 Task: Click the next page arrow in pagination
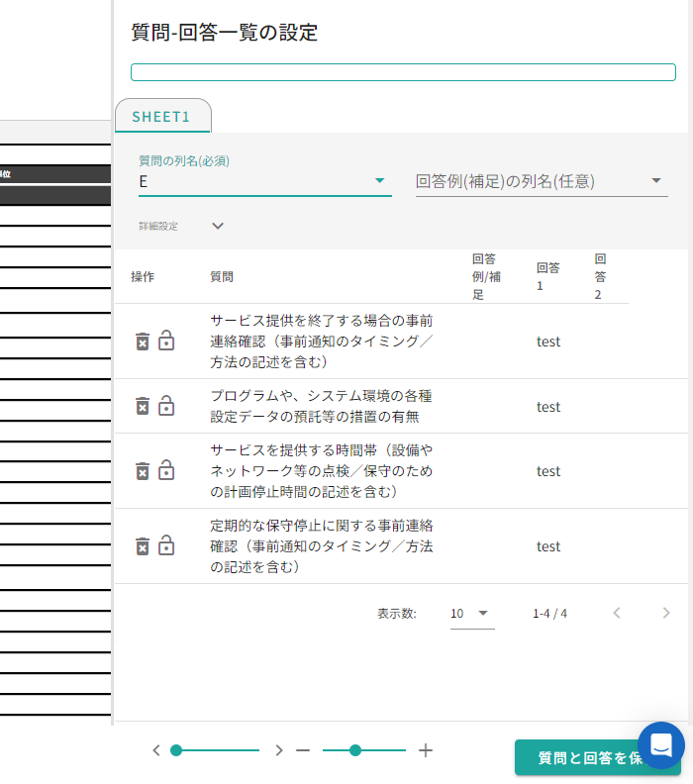(x=666, y=613)
